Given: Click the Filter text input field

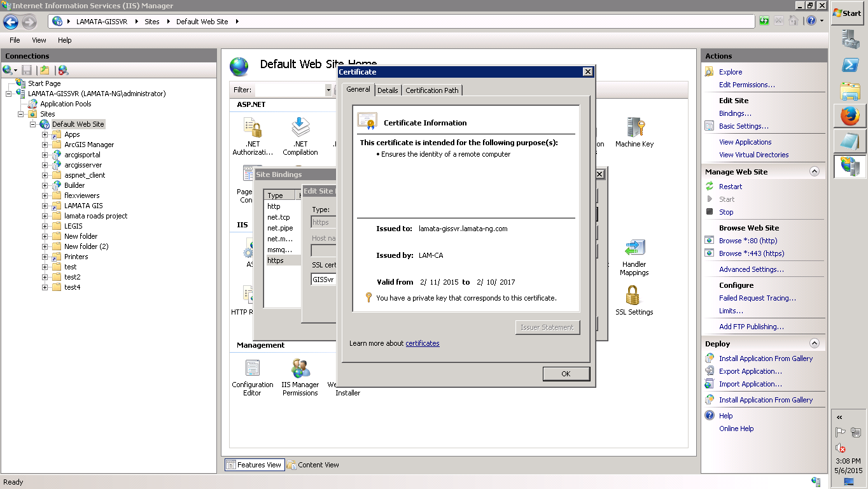Looking at the screenshot, I should pyautogui.click(x=290, y=90).
